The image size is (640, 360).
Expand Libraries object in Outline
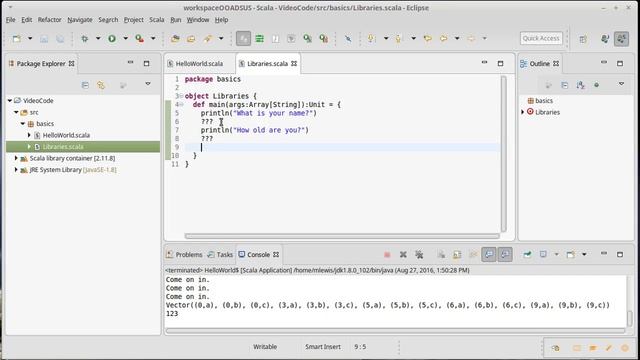coord(522,112)
